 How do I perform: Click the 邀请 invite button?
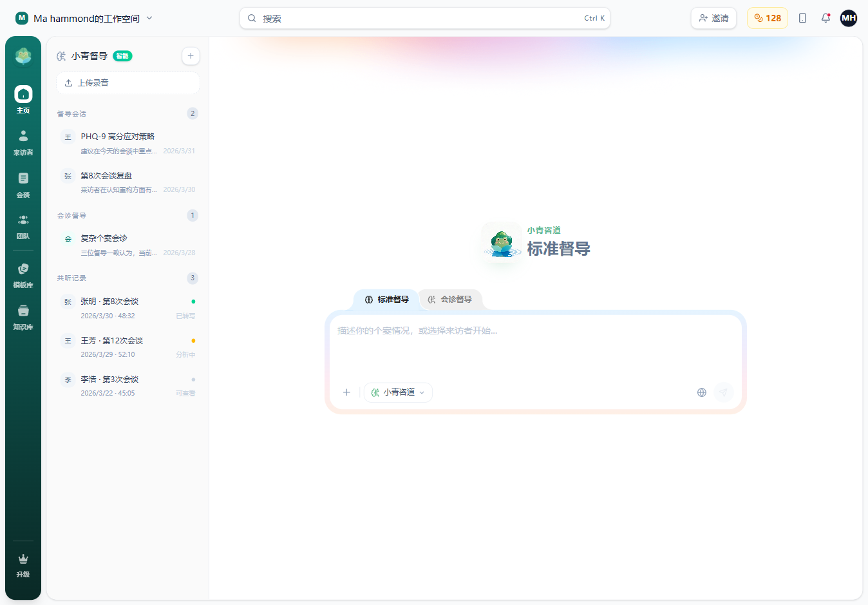(713, 18)
